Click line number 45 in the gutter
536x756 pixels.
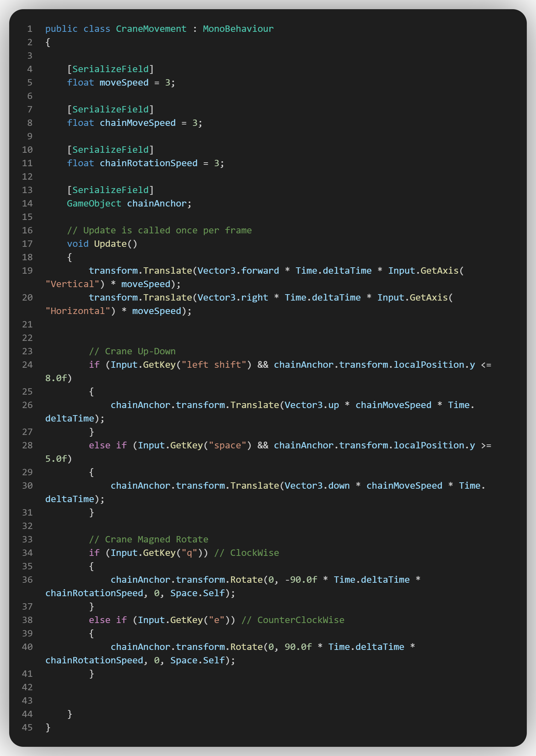(x=27, y=727)
